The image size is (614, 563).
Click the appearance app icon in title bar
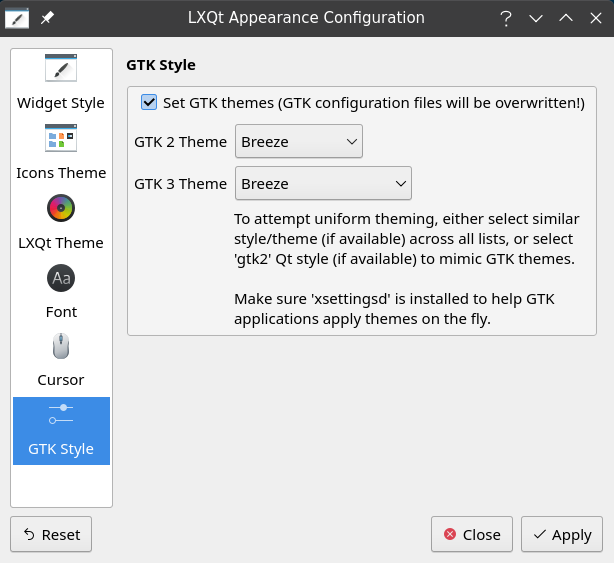(x=17, y=18)
